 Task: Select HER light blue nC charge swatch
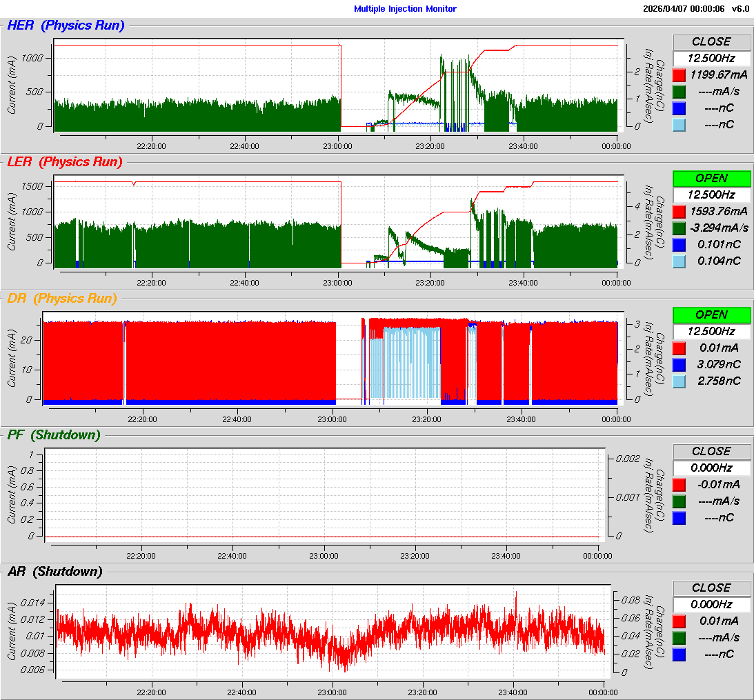[679, 125]
